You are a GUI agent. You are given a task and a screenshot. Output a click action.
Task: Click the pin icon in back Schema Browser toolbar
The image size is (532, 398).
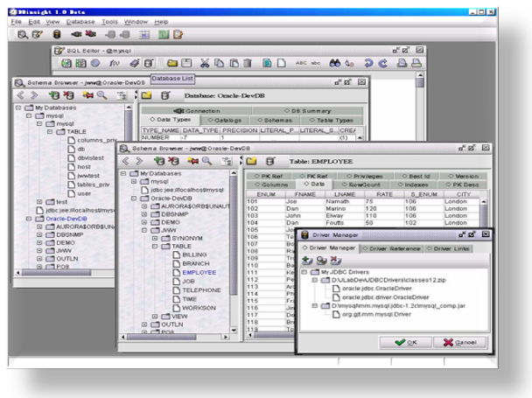point(87,95)
